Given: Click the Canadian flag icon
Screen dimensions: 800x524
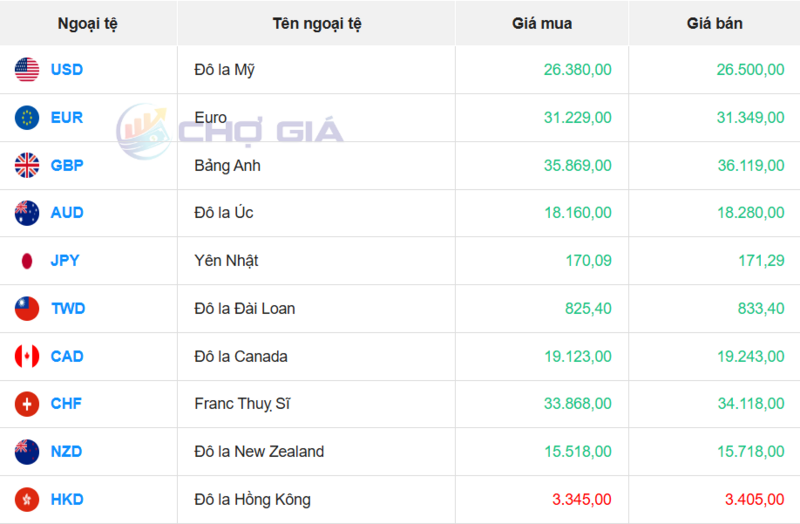Looking at the screenshot, I should pyautogui.click(x=27, y=356).
